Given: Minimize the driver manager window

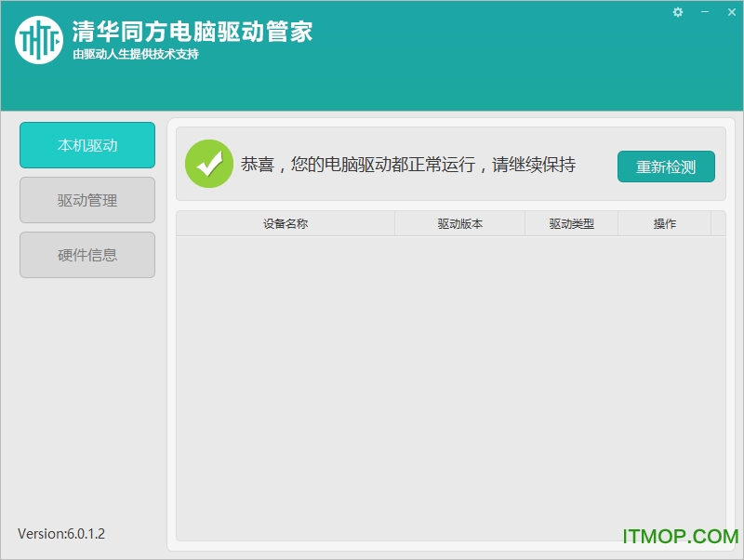Looking at the screenshot, I should click(705, 12).
